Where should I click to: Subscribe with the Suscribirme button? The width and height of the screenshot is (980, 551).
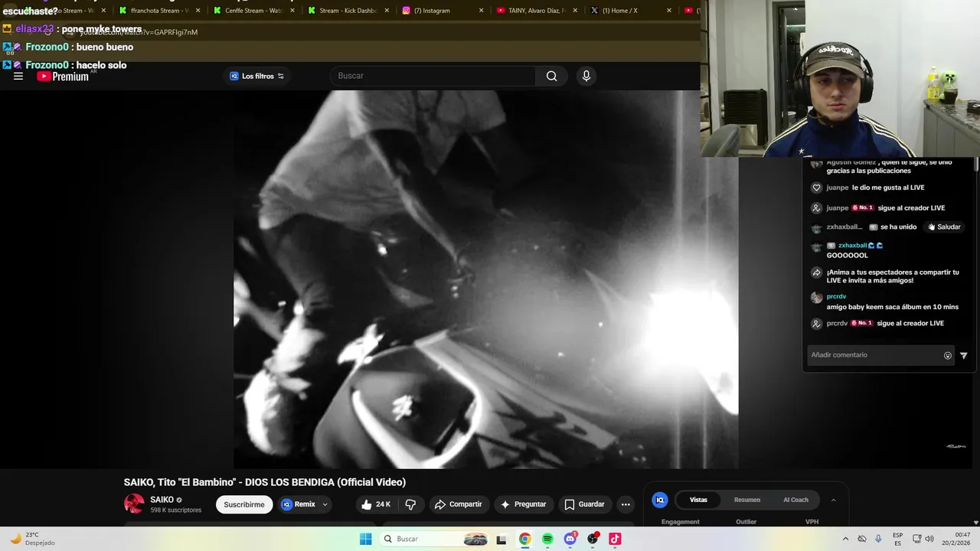[244, 504]
